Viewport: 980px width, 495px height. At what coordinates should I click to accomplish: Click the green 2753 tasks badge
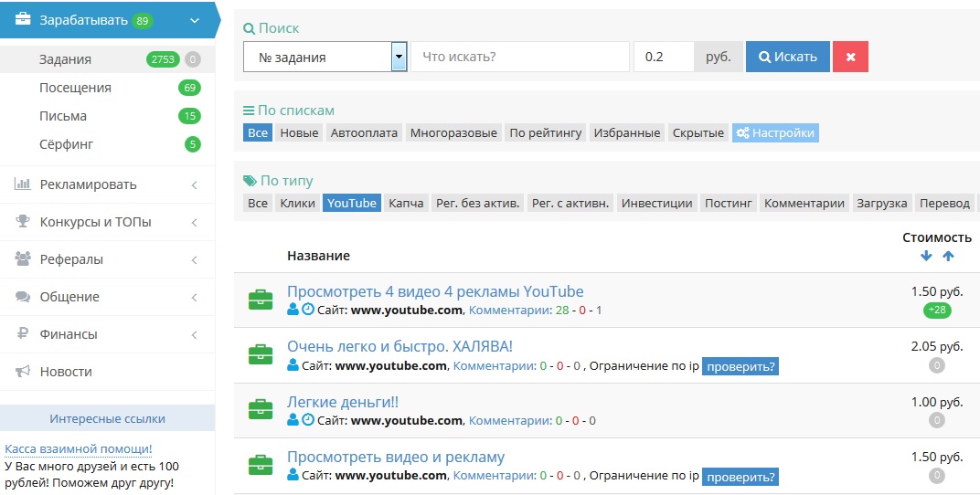click(163, 59)
